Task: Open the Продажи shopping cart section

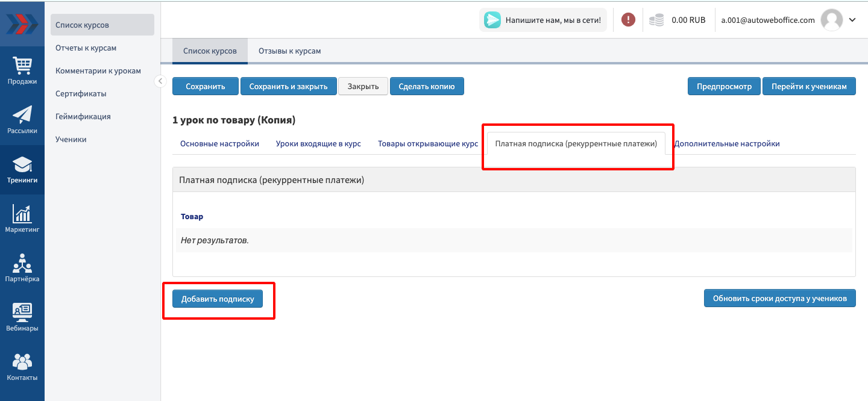Action: (22, 71)
